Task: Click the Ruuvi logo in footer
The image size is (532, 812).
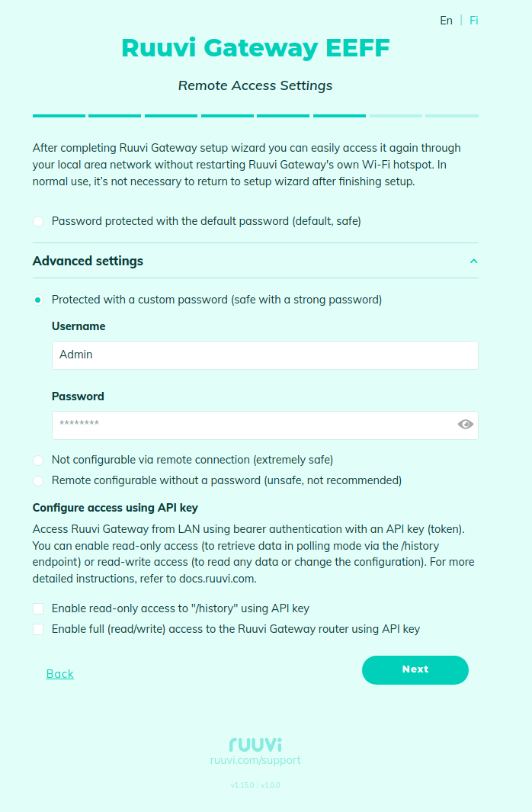Action: point(255,743)
